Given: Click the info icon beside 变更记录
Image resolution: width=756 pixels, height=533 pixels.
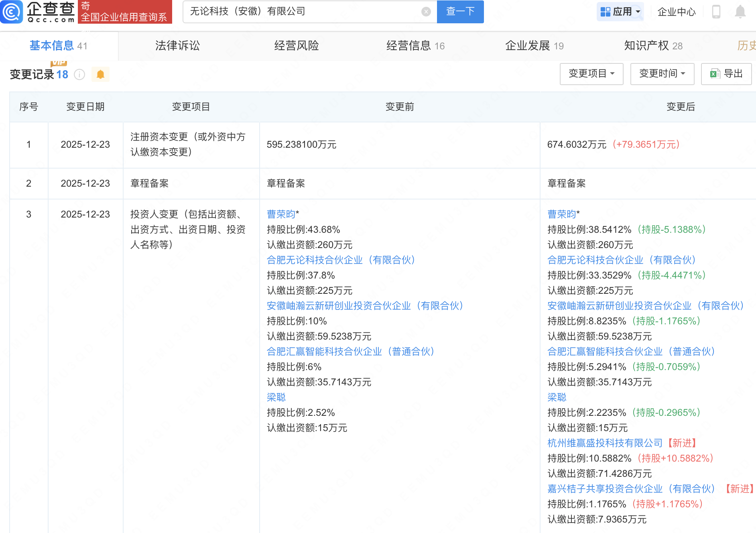Looking at the screenshot, I should 79,75.
